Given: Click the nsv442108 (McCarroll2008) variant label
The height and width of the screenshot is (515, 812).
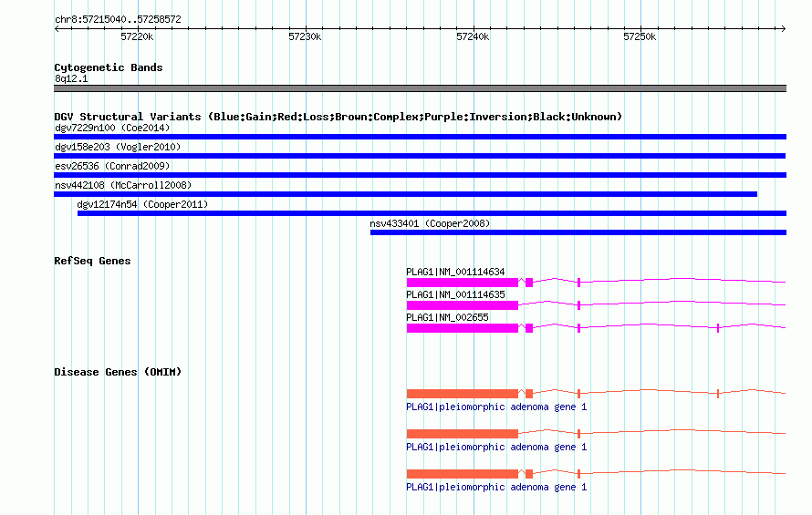Looking at the screenshot, I should click(x=123, y=185).
